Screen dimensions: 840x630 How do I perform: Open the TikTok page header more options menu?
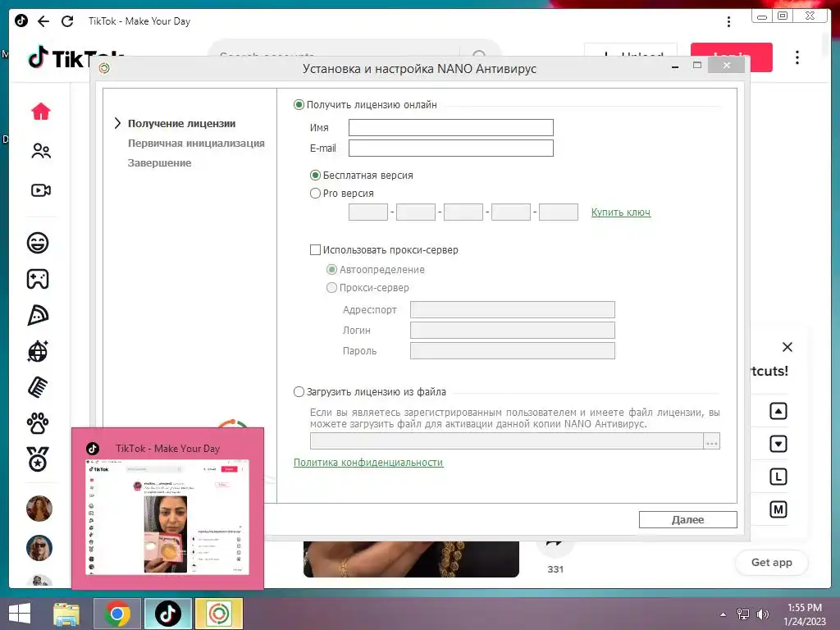797,57
